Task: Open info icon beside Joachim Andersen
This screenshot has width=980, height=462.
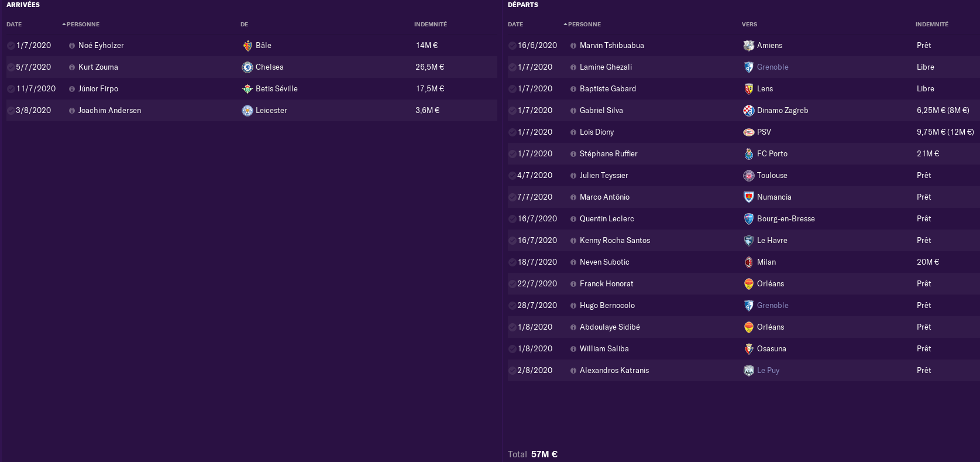Action: click(72, 111)
